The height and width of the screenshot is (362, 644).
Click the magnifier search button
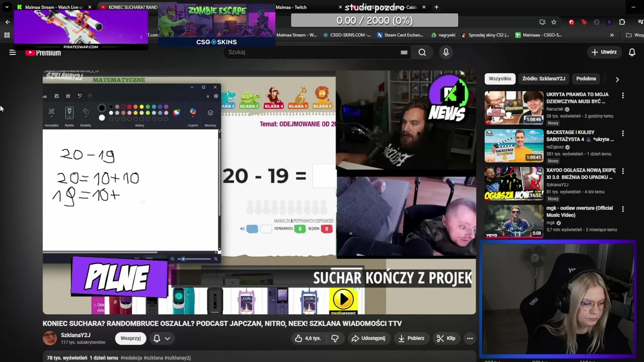tap(422, 52)
